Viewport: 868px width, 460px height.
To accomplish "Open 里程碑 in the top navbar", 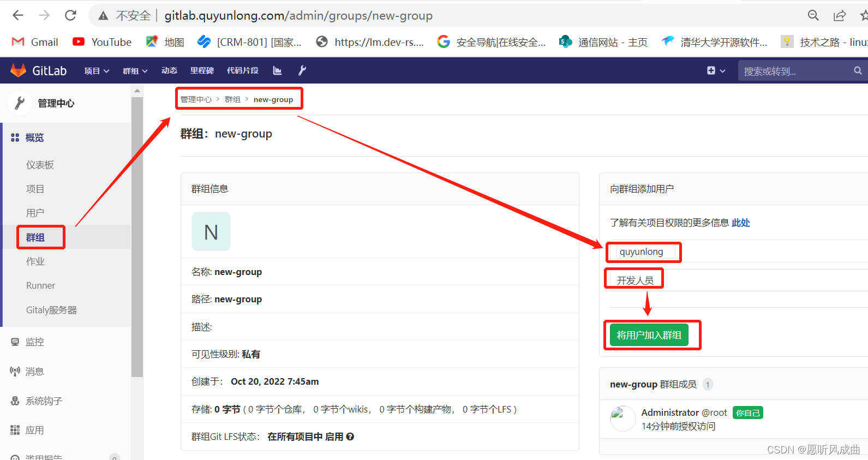I will (x=202, y=70).
